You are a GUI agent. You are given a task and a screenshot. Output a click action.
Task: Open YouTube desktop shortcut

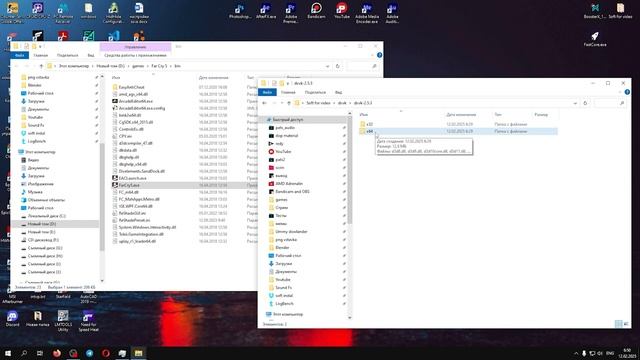[342, 11]
